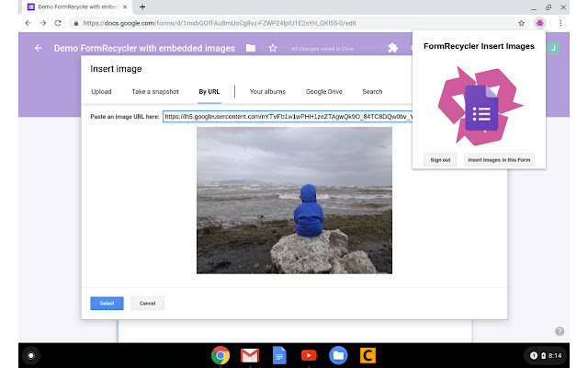
Task: Move form to folder icon
Action: point(251,48)
